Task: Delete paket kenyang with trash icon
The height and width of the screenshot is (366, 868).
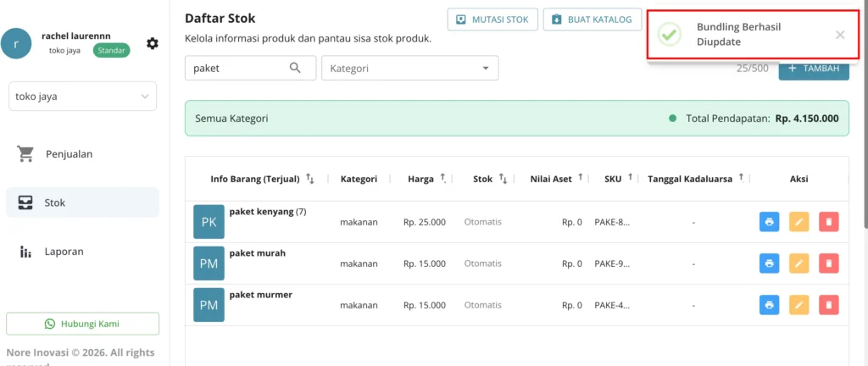Action: point(829,222)
